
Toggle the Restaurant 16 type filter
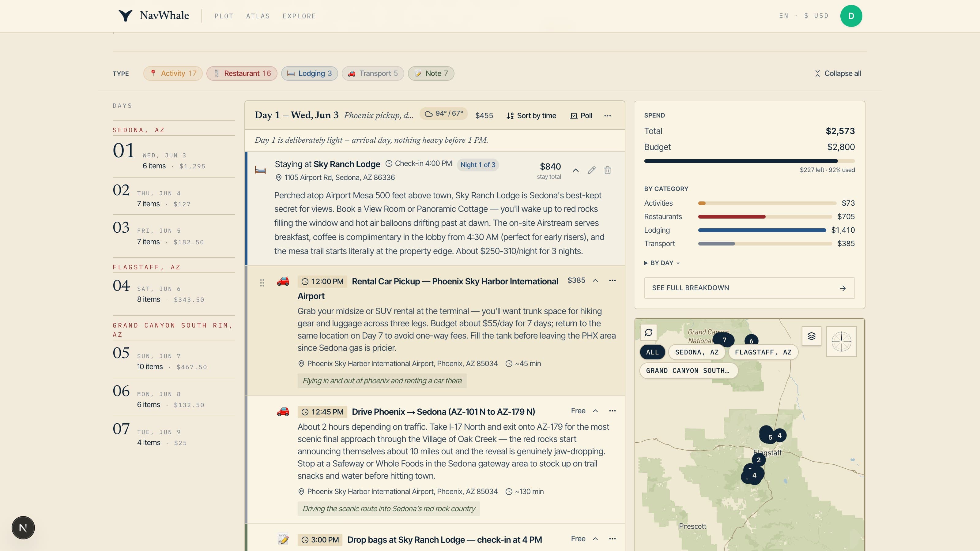[242, 73]
